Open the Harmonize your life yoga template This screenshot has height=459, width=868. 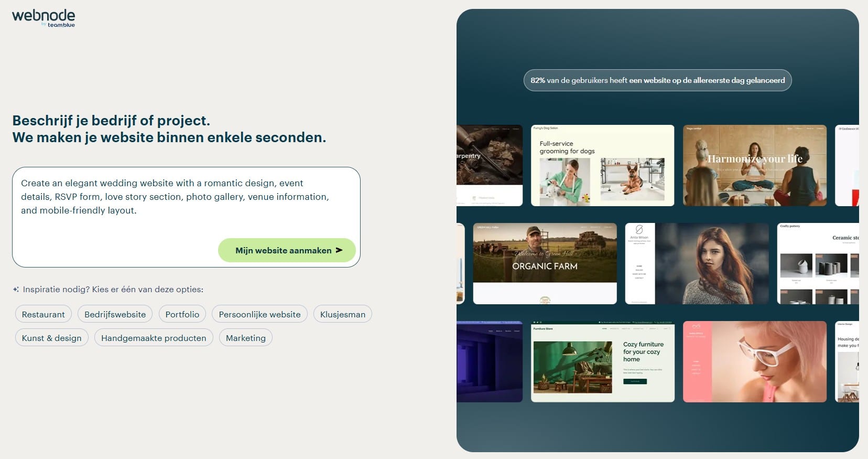[755, 165]
